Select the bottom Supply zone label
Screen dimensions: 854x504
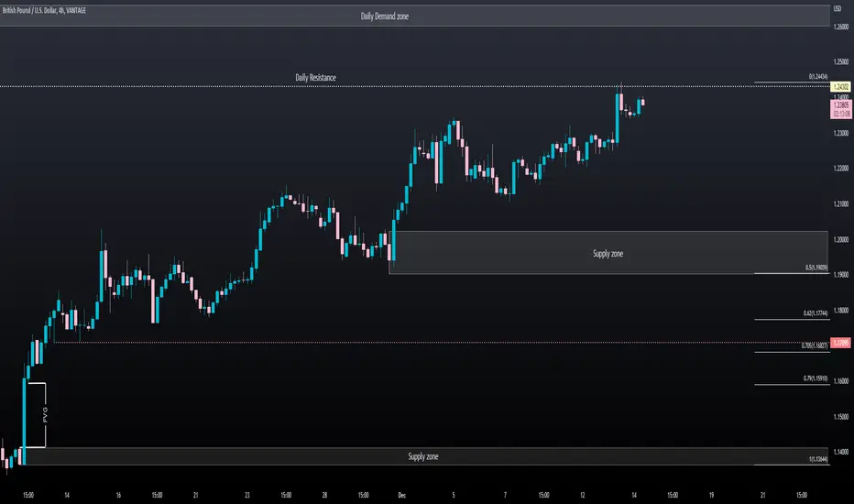click(423, 456)
